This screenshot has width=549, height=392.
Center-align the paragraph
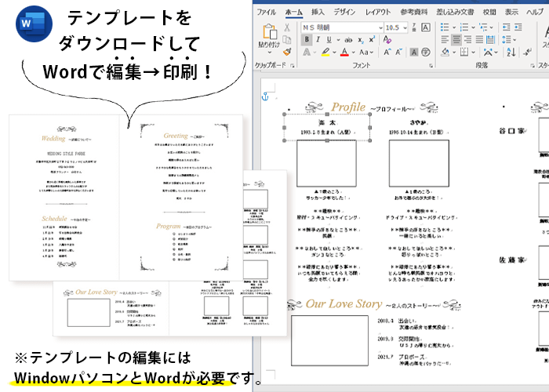(x=456, y=39)
